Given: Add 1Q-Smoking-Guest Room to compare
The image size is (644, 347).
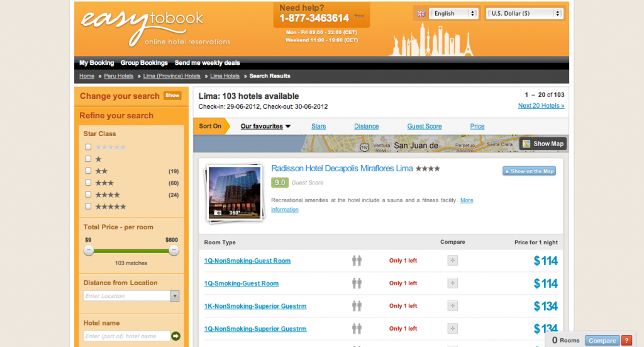Looking at the screenshot, I should (x=453, y=283).
